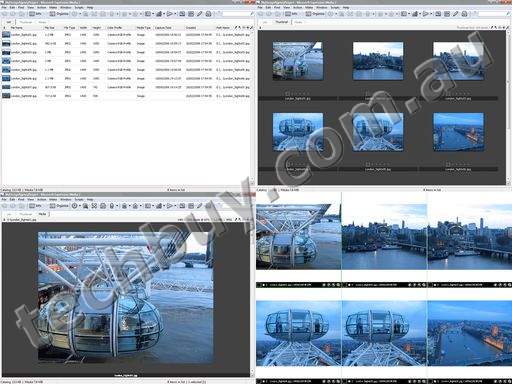512x384 pixels.
Task: Click Organize in the media-view window toolbar
Action: (x=59, y=206)
